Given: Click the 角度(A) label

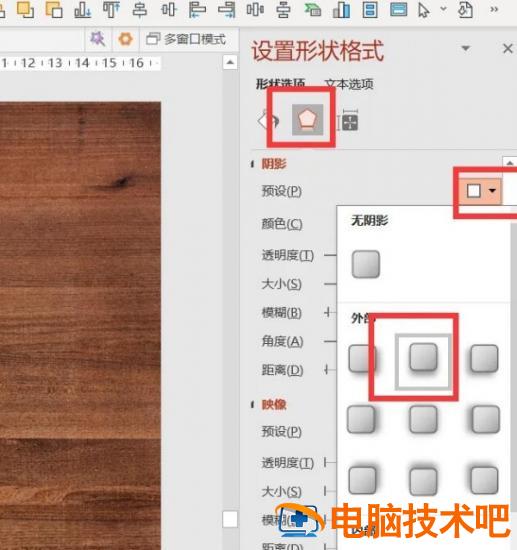Looking at the screenshot, I should (x=282, y=341).
